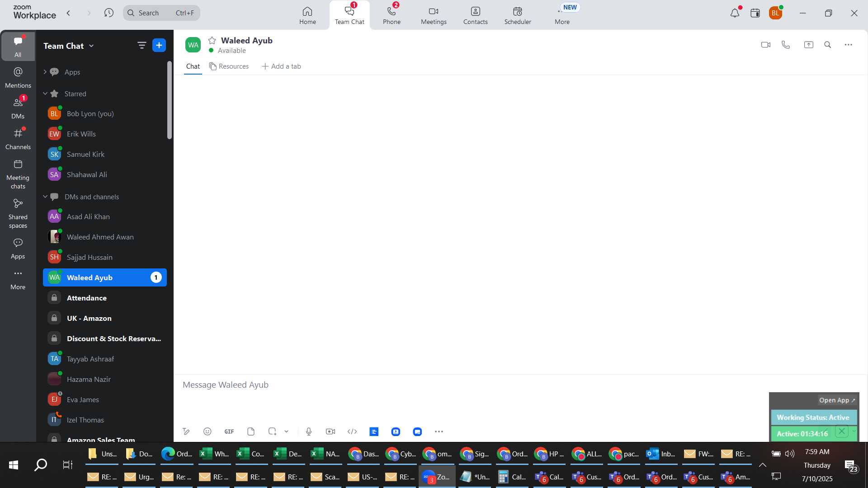Open Home in top navigation
Image resolution: width=868 pixels, height=488 pixels.
(307, 15)
